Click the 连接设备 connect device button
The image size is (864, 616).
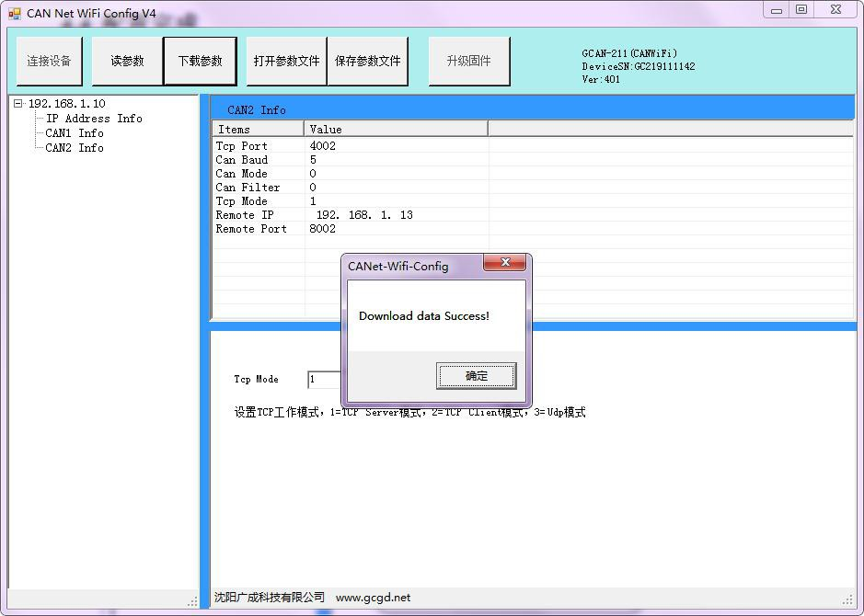point(49,62)
